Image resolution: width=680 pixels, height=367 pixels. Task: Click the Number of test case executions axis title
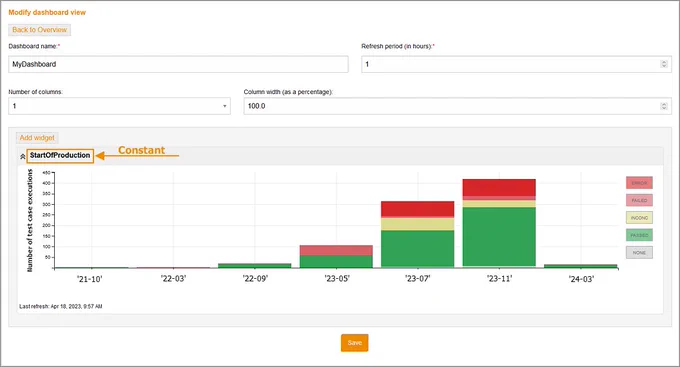[30, 220]
